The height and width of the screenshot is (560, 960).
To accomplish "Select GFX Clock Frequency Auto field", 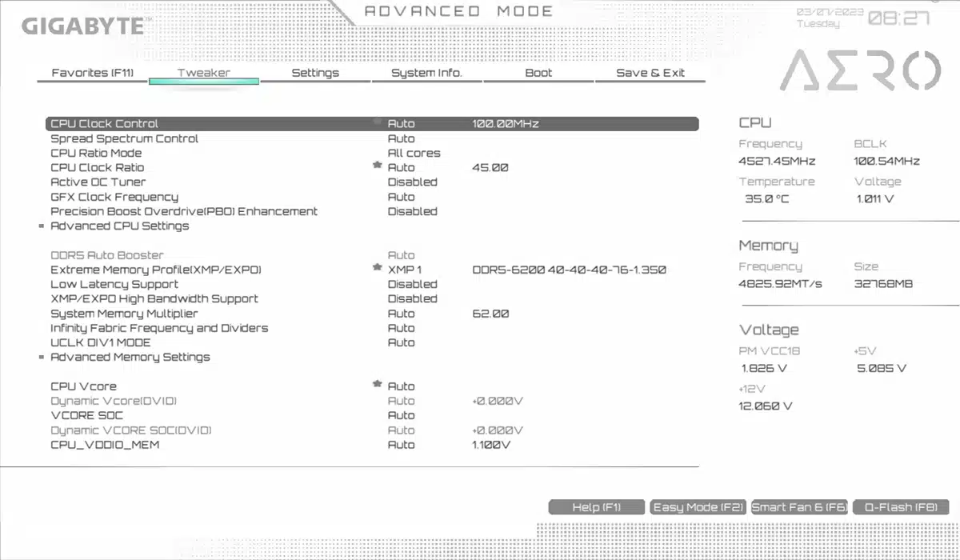I will click(x=402, y=197).
